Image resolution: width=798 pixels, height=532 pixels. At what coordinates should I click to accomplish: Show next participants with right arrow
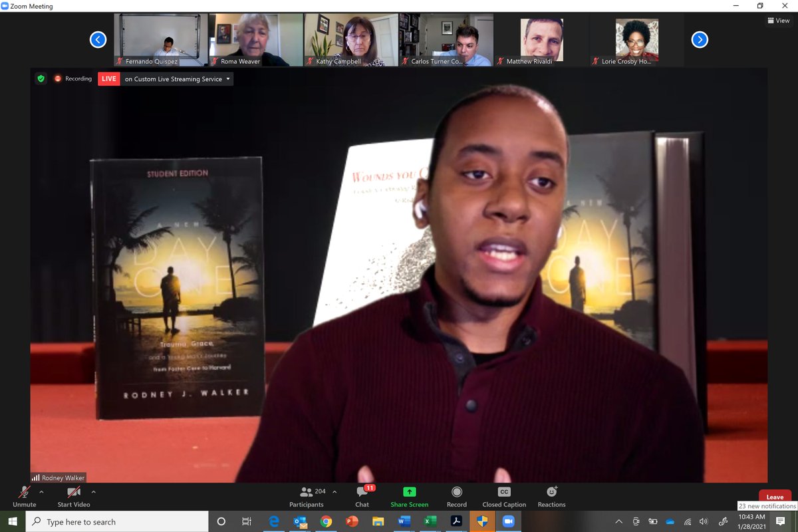pyautogui.click(x=700, y=40)
